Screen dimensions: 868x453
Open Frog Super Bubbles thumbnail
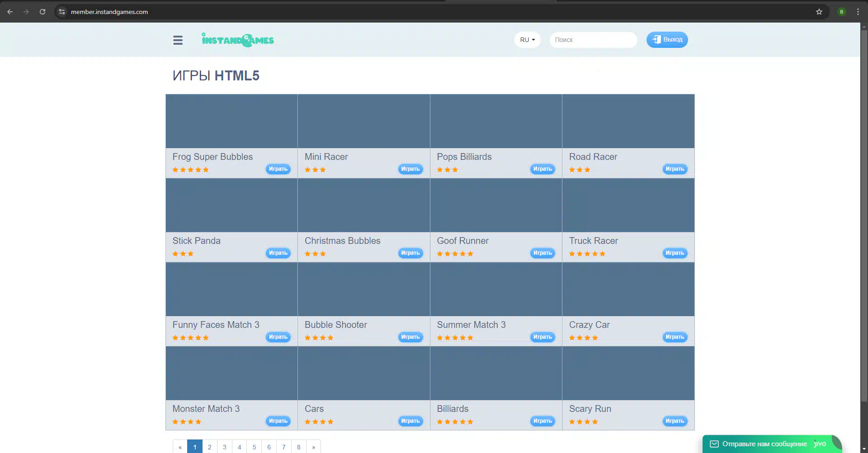point(231,121)
